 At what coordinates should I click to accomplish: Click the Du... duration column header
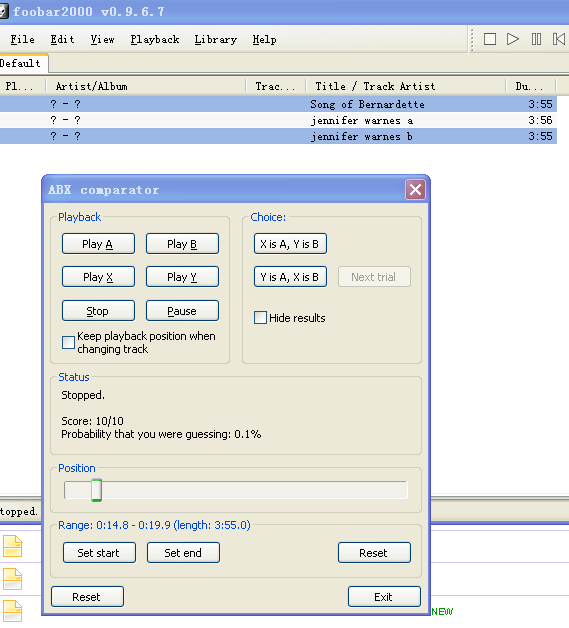[x=531, y=86]
